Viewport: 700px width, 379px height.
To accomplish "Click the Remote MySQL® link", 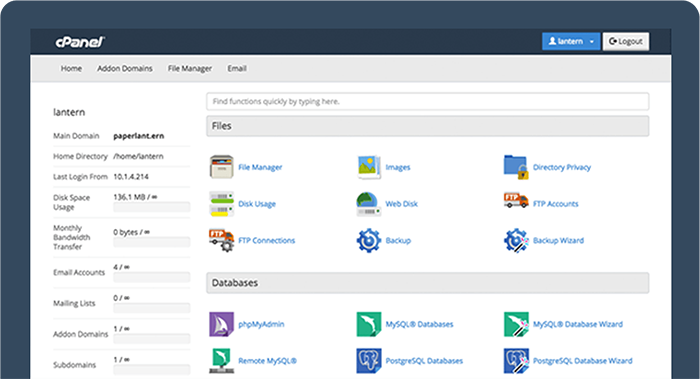I will tap(267, 361).
